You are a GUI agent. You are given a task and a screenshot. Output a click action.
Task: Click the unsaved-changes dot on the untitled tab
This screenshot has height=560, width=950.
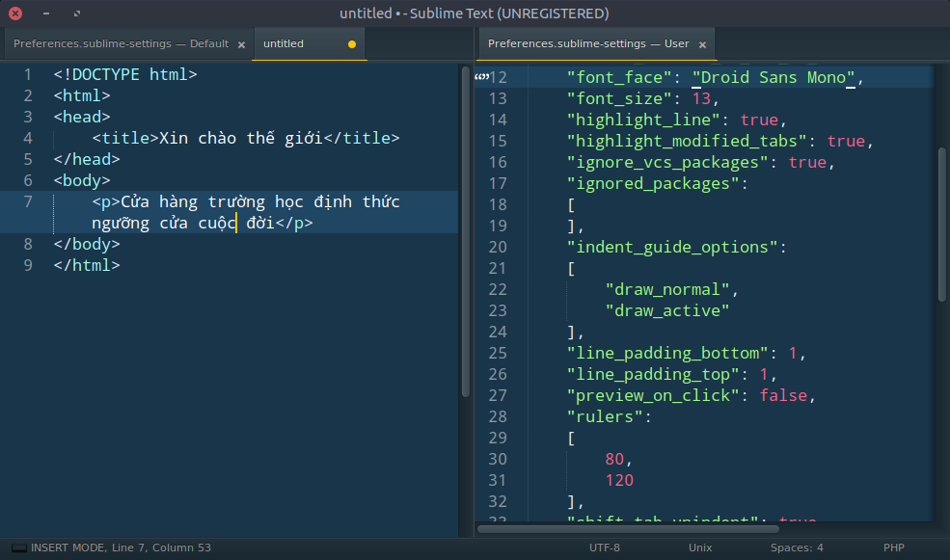click(352, 44)
